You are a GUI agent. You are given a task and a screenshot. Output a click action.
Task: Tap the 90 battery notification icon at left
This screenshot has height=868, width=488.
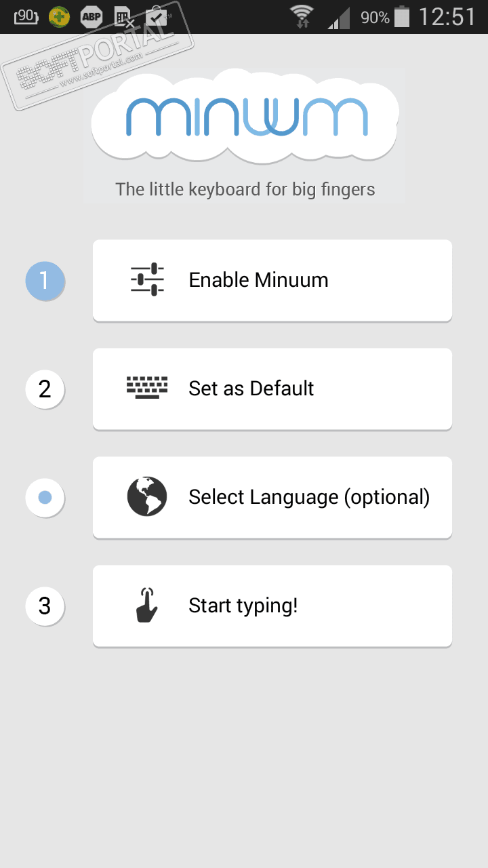[26, 16]
